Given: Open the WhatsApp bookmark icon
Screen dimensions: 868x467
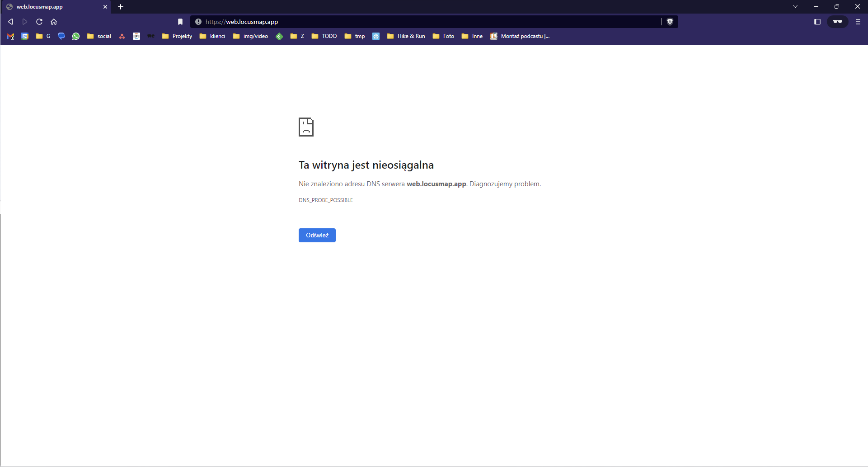Looking at the screenshot, I should click(x=76, y=36).
